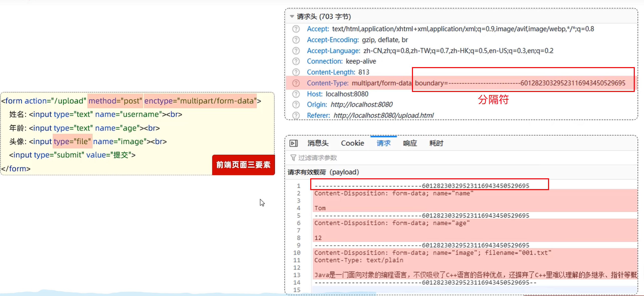Click the form action="/upload" code text
Screen dimensions: 644x296
click(x=44, y=101)
